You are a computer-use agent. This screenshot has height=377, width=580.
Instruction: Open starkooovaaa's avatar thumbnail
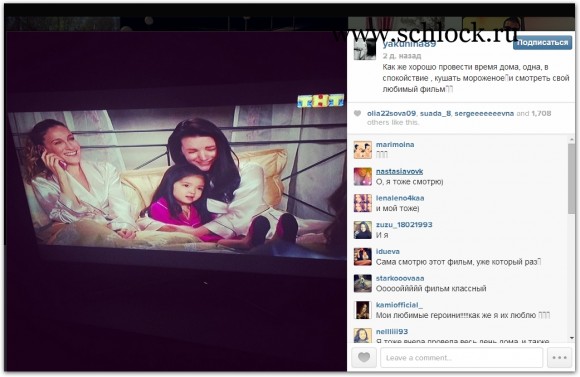(362, 283)
